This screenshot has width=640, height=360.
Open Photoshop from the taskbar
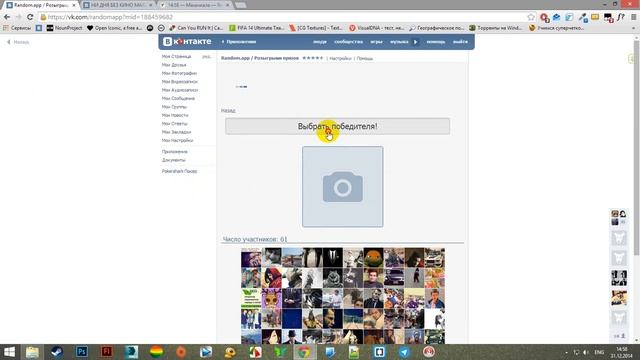tap(82, 352)
